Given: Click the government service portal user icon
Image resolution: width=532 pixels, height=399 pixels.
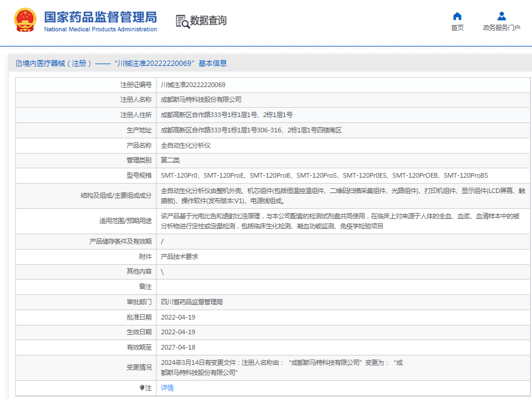Looking at the screenshot, I should 501,16.
